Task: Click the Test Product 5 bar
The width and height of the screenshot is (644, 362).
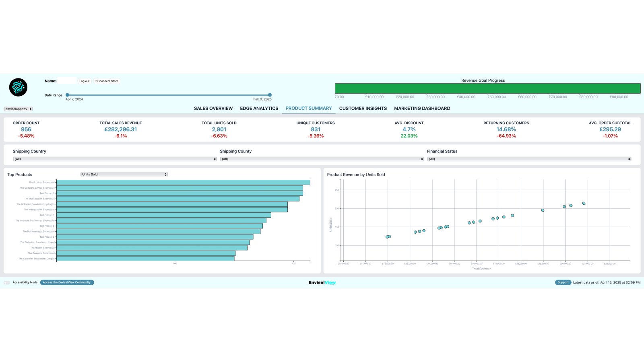Action: pos(180,193)
